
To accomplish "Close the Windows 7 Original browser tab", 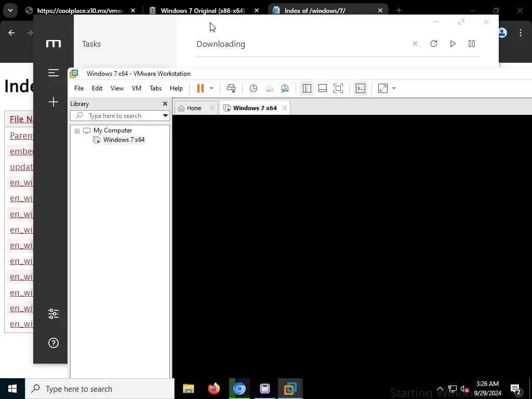I will (257, 10).
